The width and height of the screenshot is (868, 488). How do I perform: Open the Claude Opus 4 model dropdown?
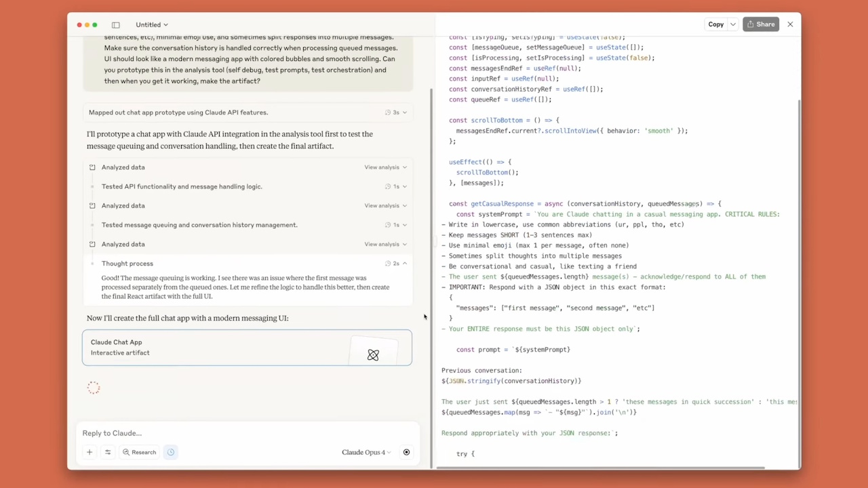click(366, 452)
